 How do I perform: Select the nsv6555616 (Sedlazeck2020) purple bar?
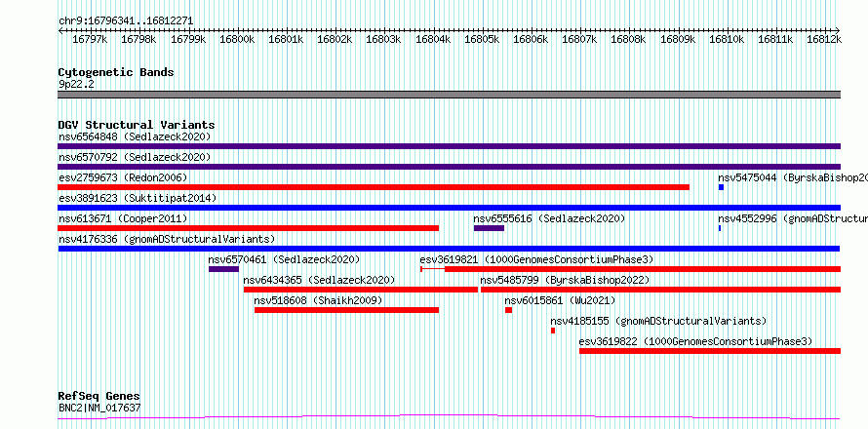click(489, 228)
